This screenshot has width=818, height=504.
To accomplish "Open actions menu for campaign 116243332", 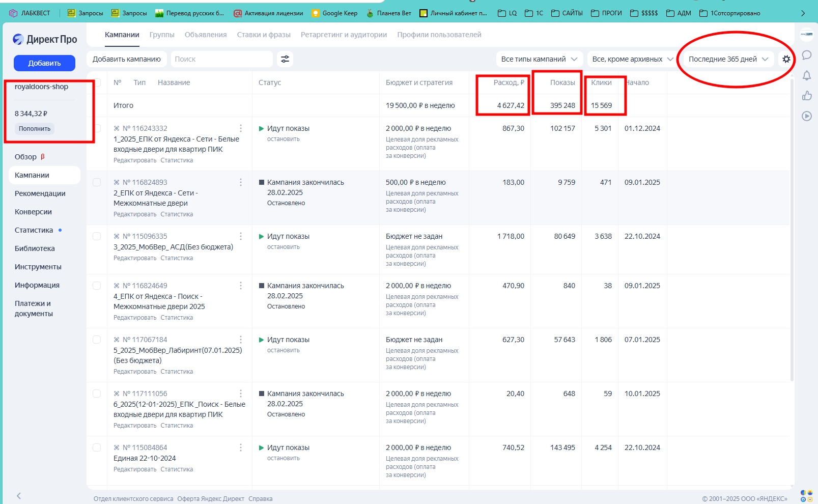I will click(x=241, y=128).
